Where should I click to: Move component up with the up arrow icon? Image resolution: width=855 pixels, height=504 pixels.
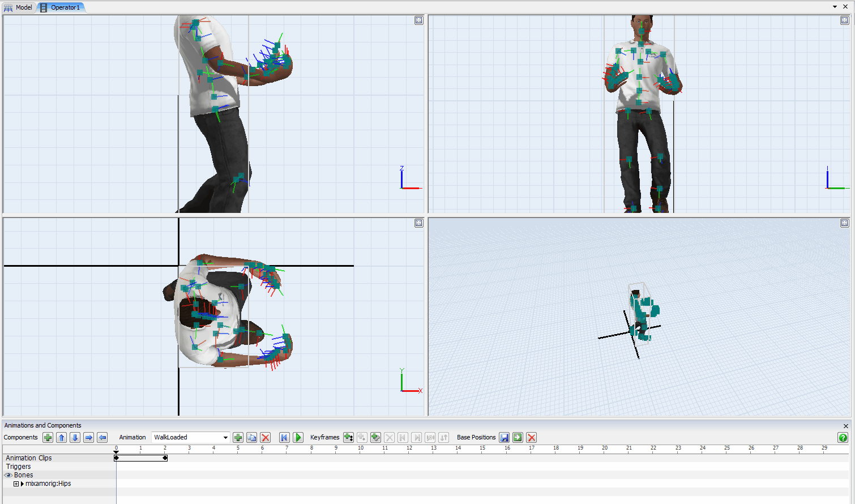[x=62, y=437]
